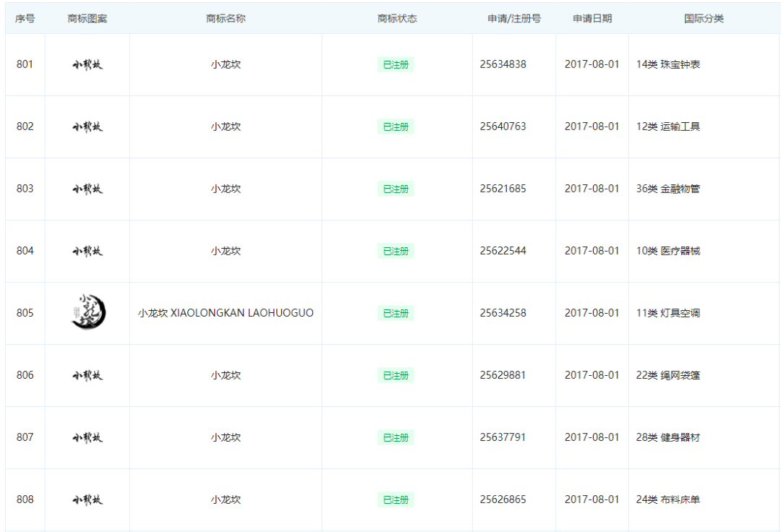781x532 pixels.
Task: Click classification 22类 绳网袋篷
Action: [x=668, y=376]
